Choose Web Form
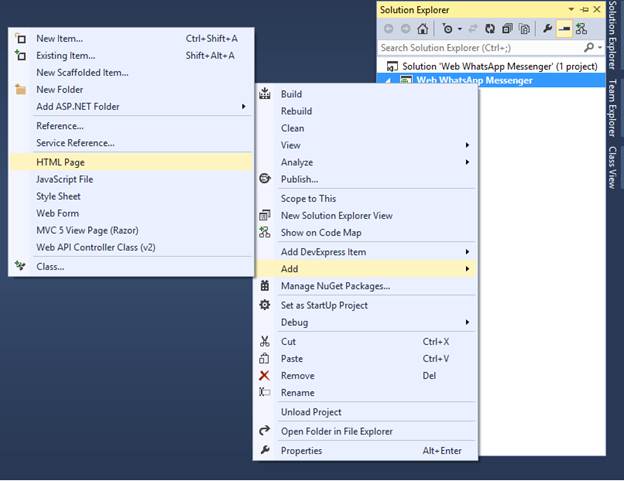The image size is (624, 481). point(131,214)
